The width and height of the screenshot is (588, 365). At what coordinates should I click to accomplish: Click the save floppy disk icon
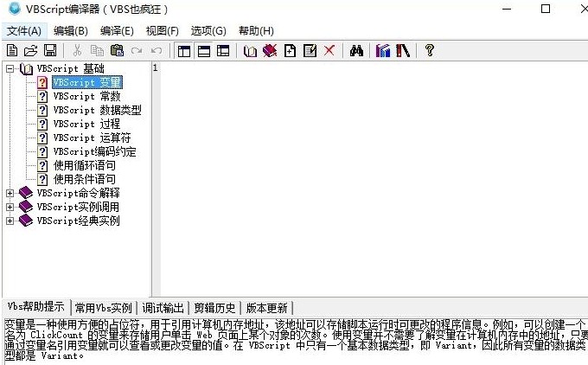pos(49,51)
